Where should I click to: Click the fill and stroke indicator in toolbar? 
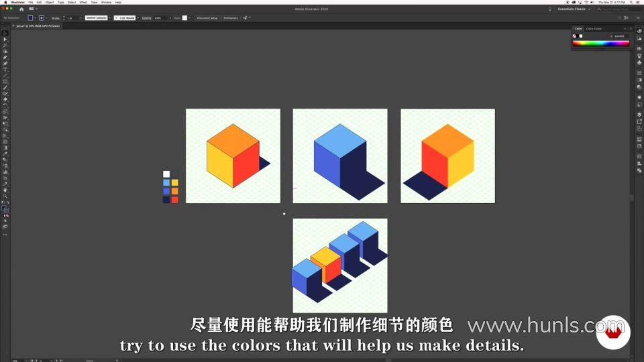(5, 209)
